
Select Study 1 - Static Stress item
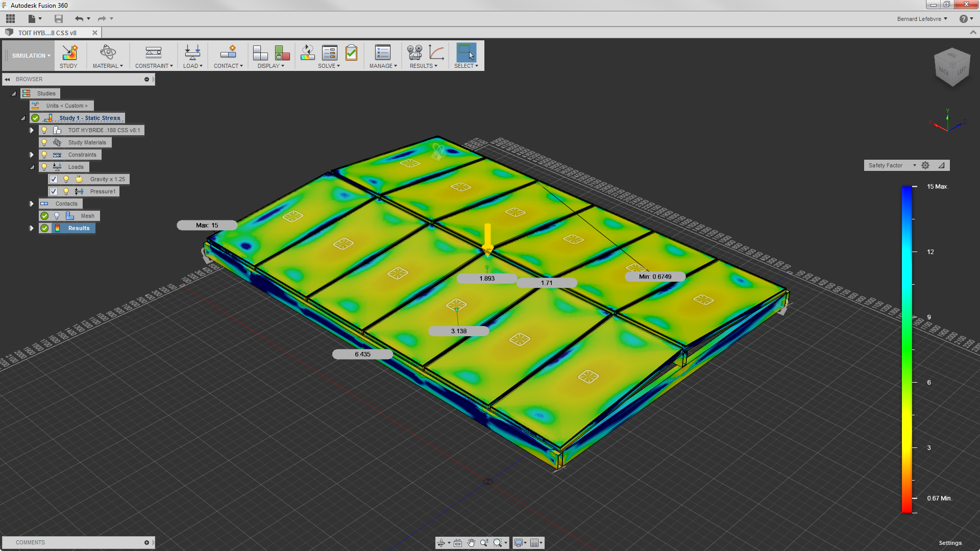click(90, 118)
